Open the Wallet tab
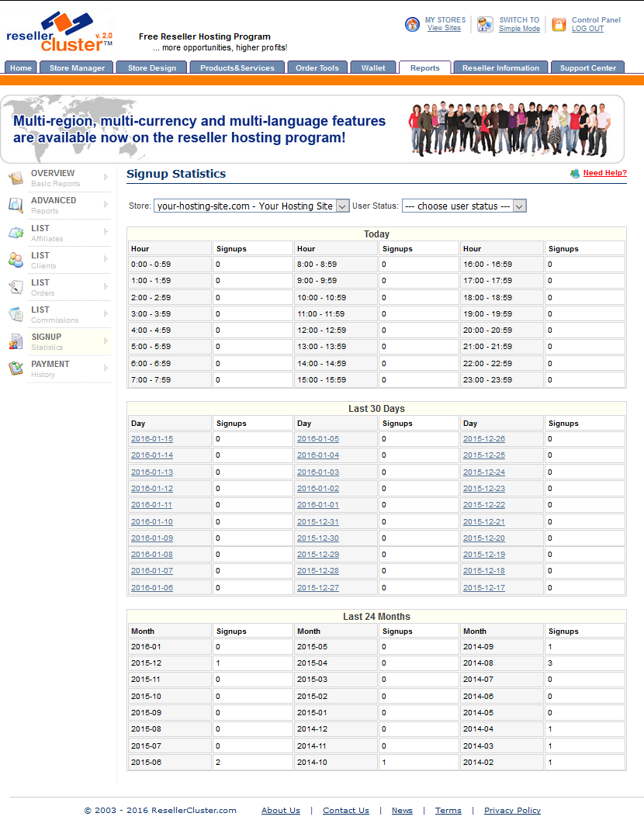This screenshot has height=827, width=644. (x=373, y=67)
